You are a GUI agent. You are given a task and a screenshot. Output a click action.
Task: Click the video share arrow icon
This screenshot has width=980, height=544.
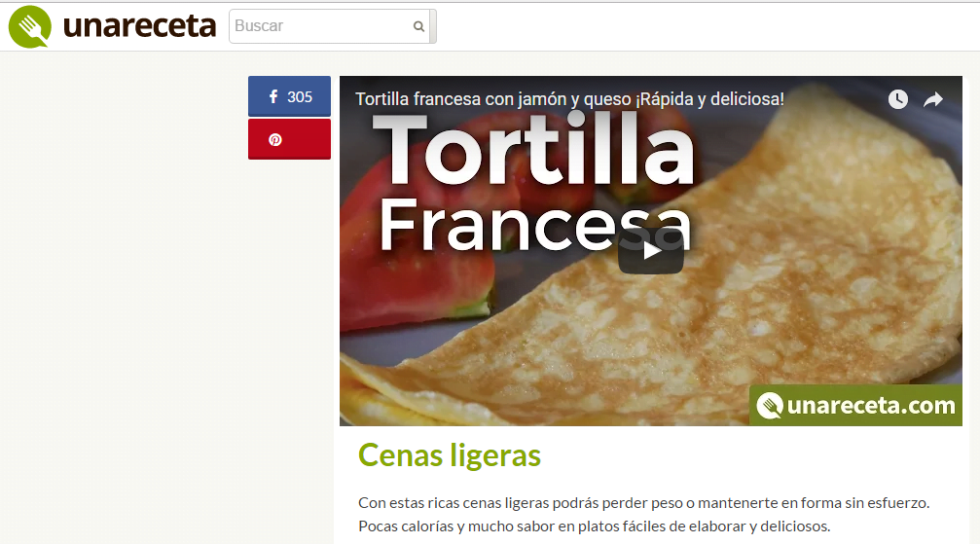point(933,99)
